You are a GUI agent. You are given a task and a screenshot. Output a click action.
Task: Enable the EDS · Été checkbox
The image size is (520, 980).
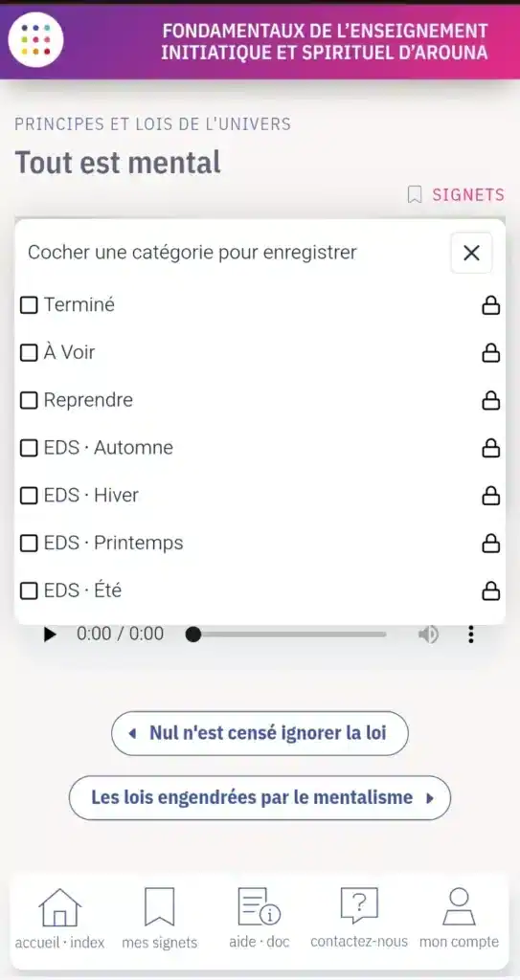click(x=29, y=590)
